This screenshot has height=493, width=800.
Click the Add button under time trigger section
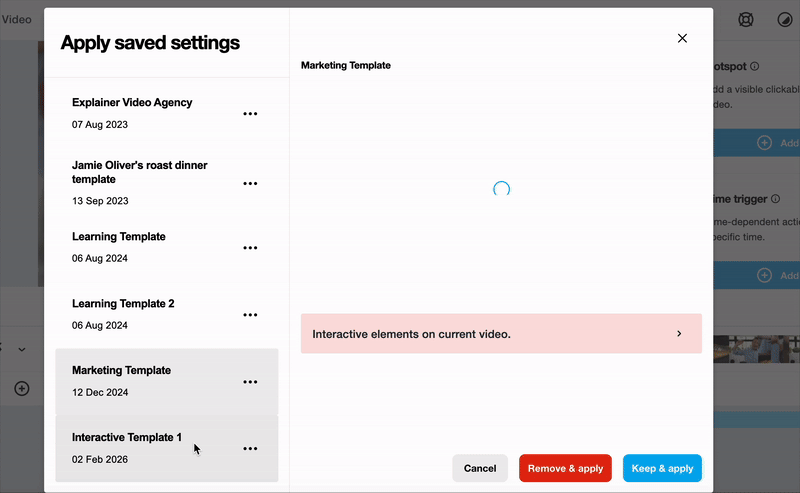(757, 276)
